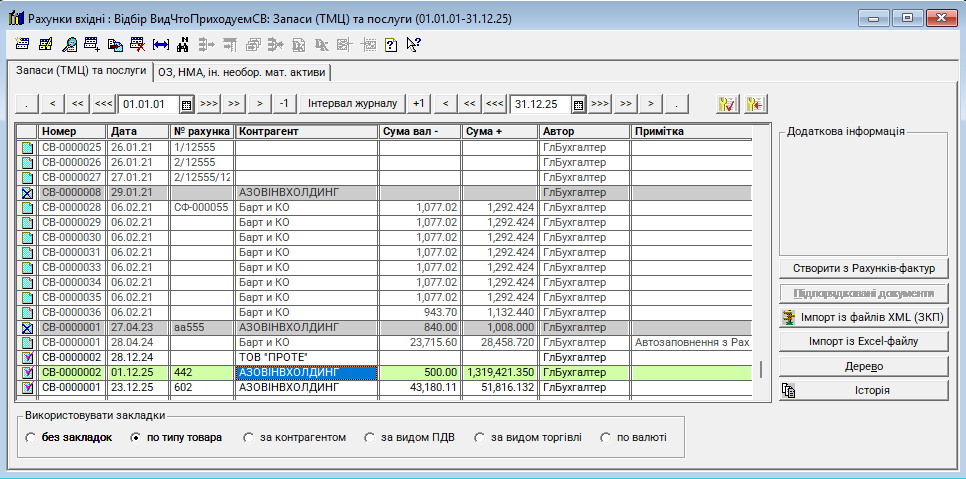This screenshot has width=966, height=479.
Task: Select the 'за контрагентом' radio option
Action: point(248,438)
